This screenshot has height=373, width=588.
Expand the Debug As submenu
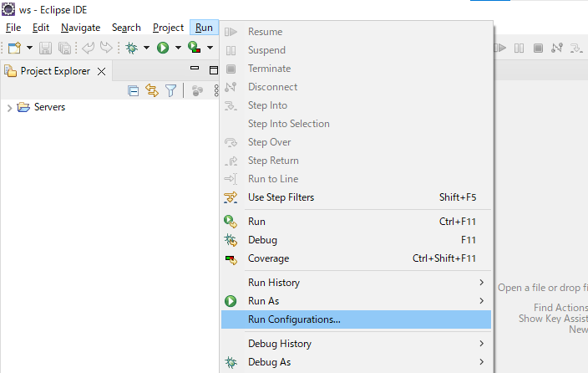point(356,362)
